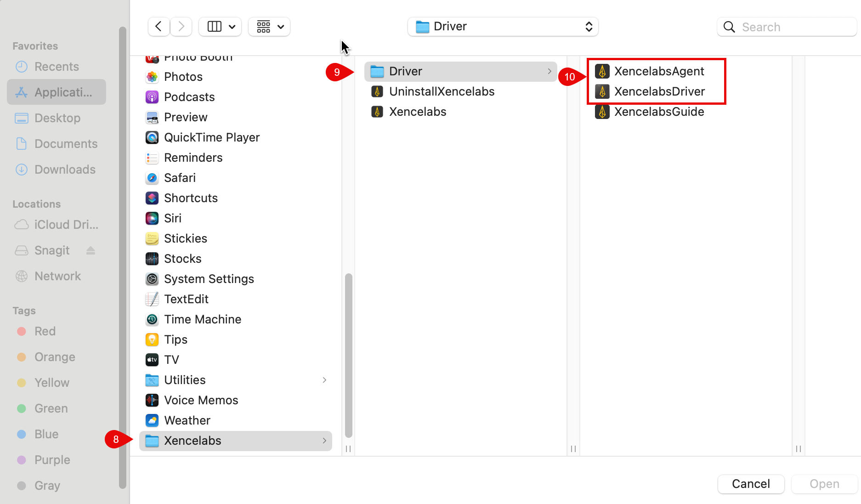The height and width of the screenshot is (504, 861).
Task: Select the Tips app
Action: pos(236,340)
